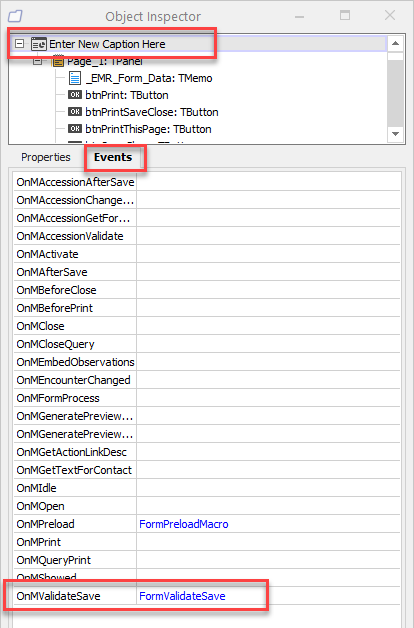Select the OnMAccessionGetFor... event name
Screen dimensions: 414x628
tap(73, 218)
